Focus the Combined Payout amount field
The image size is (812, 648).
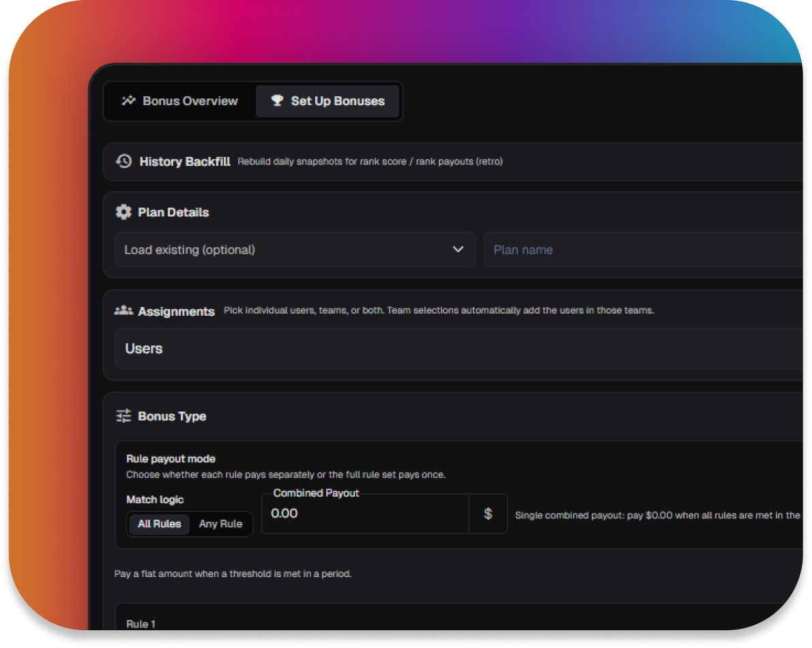coord(365,514)
